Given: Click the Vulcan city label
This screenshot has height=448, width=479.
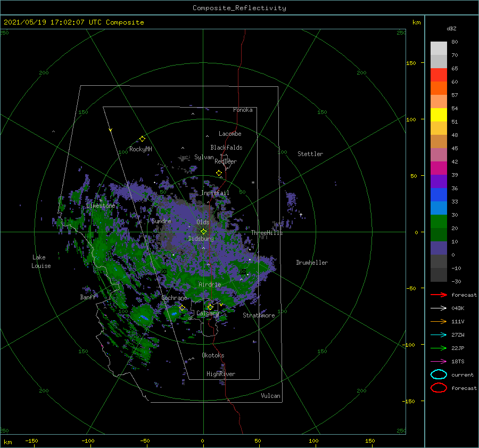Looking at the screenshot, I should [x=271, y=396].
